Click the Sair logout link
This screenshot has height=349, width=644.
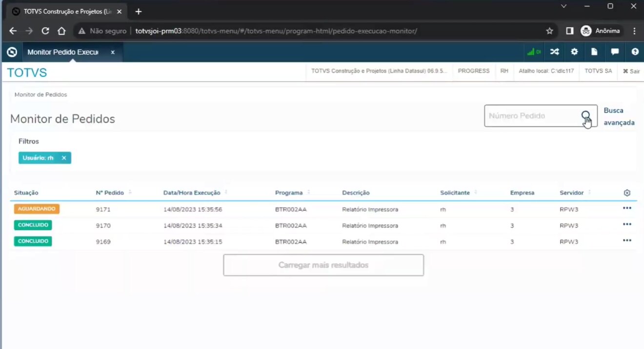click(631, 71)
